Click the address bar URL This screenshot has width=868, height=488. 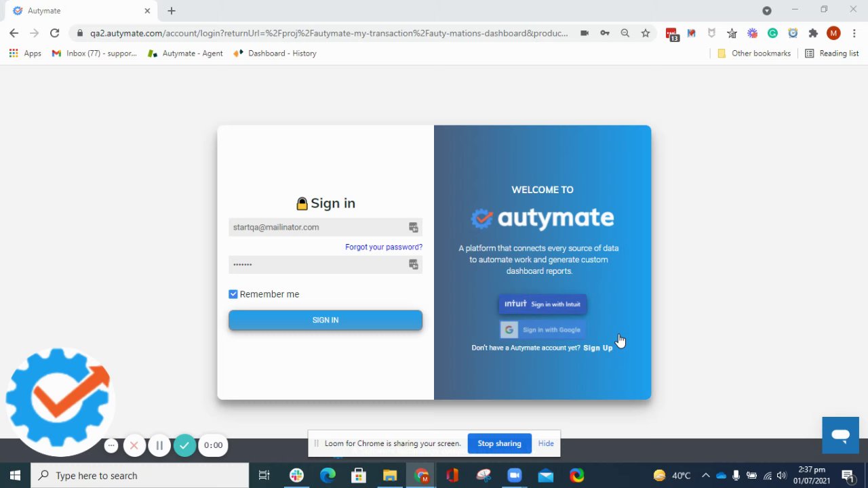[329, 33]
